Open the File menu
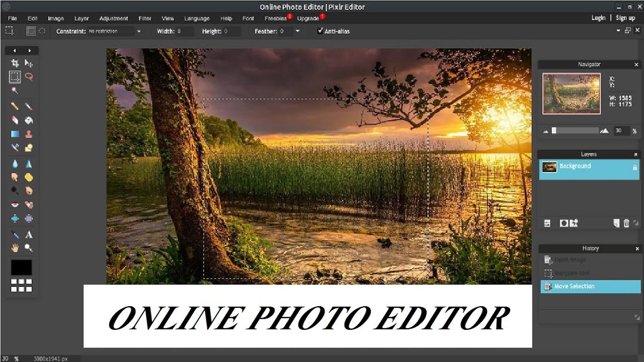 pos(13,18)
